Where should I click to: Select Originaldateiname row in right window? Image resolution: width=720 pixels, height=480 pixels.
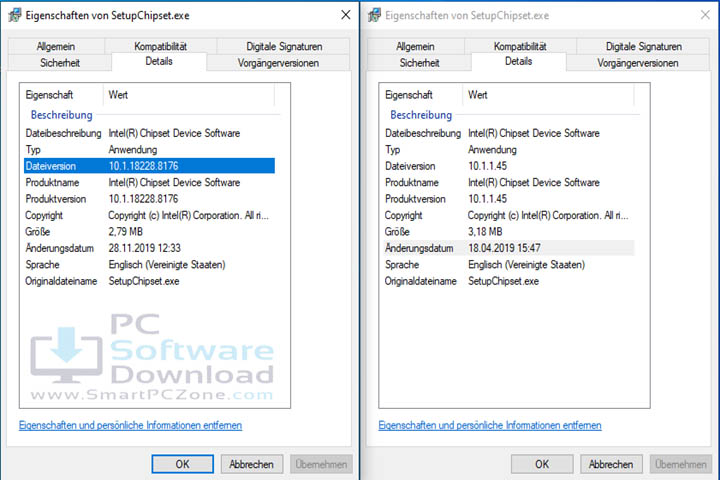tap(509, 281)
